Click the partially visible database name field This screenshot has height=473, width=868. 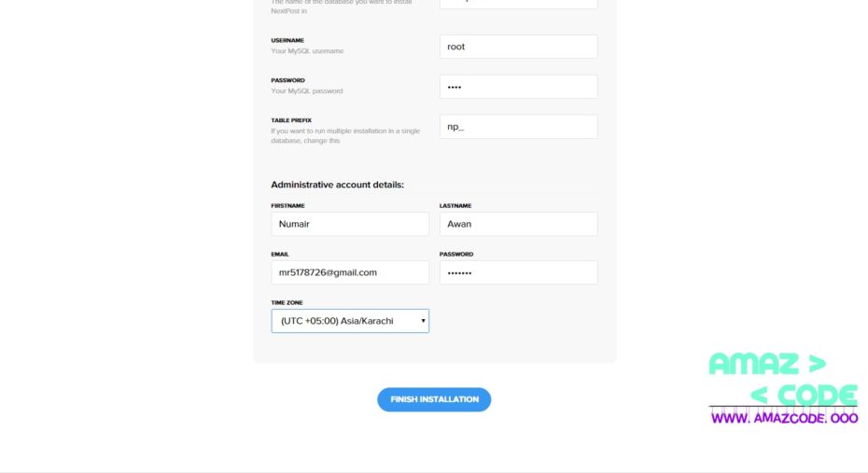point(519,4)
